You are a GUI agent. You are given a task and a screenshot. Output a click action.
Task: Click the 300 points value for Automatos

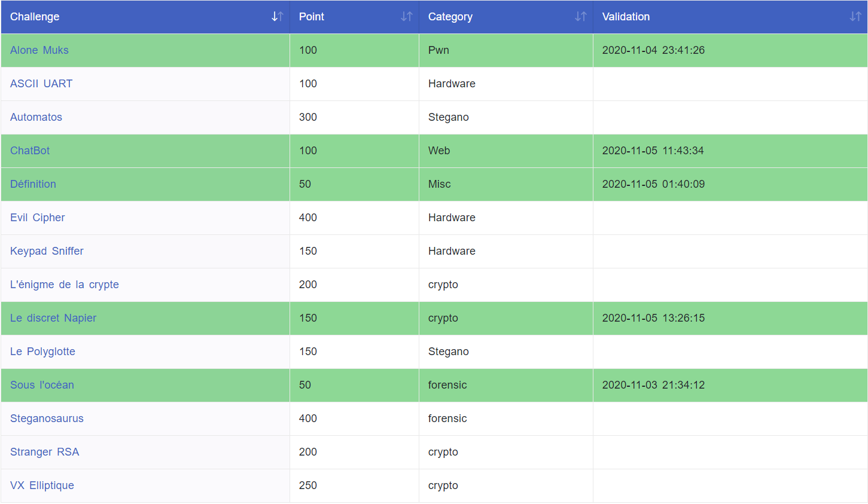(x=308, y=117)
